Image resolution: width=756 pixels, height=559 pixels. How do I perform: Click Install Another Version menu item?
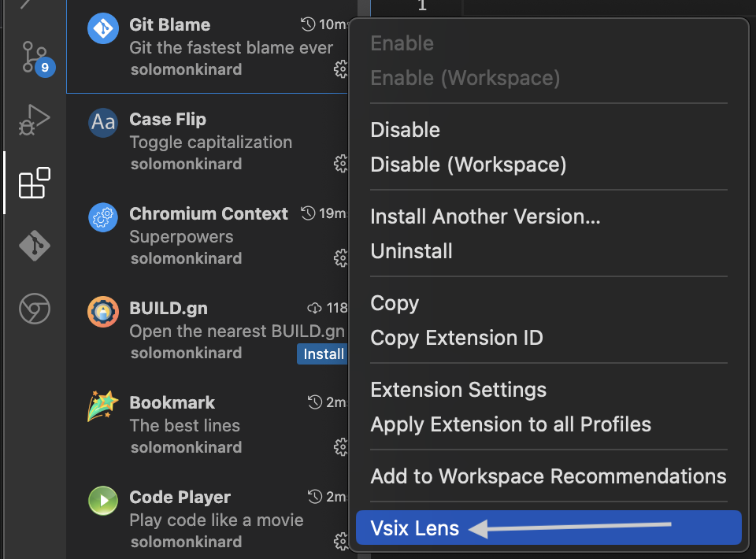click(485, 217)
